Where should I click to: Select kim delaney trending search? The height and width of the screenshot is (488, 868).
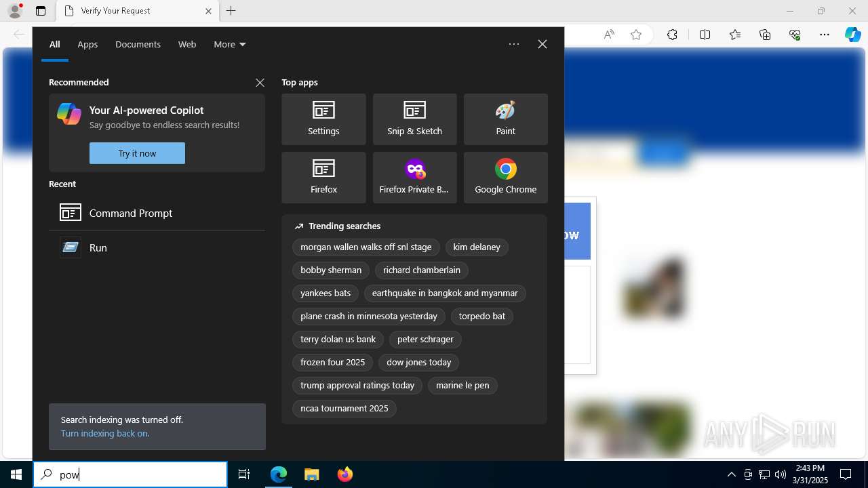[x=477, y=247]
